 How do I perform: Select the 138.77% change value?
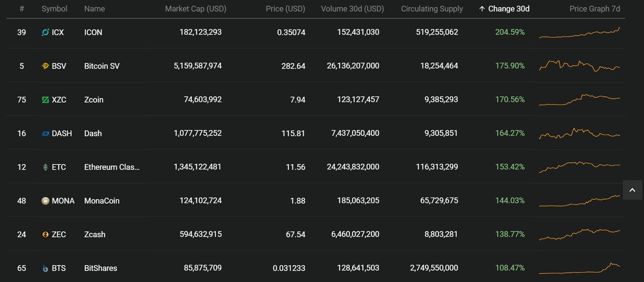510,234
